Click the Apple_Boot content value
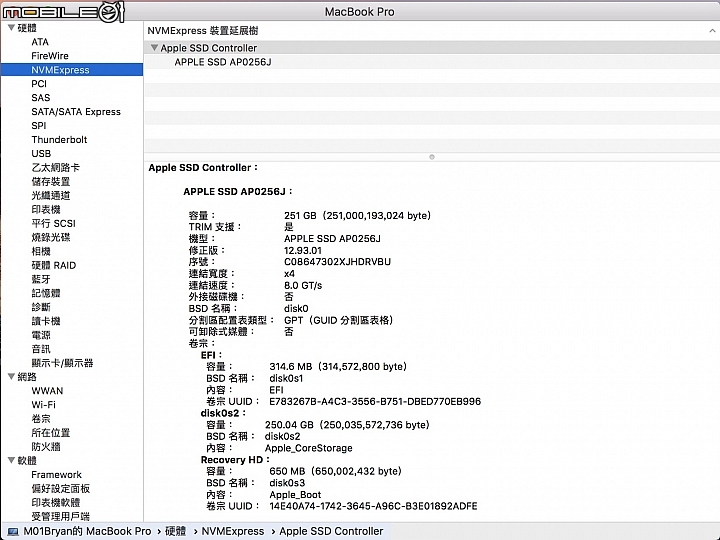Image resolution: width=720 pixels, height=540 pixels. 295,495
